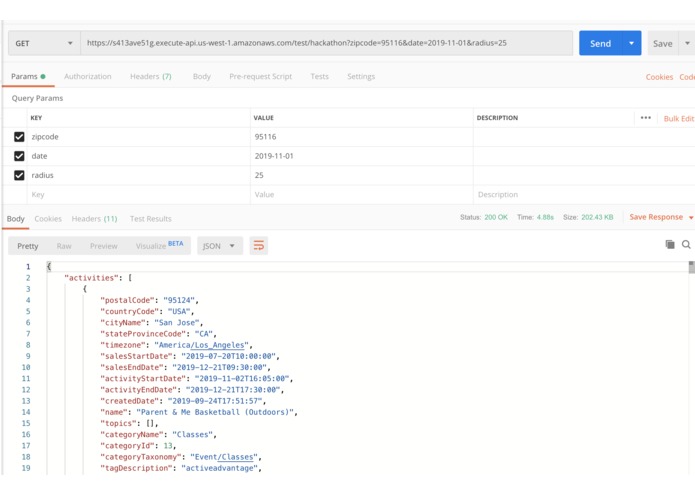The height and width of the screenshot is (494, 695).
Task: Select the response Body tab
Action: tap(16, 218)
